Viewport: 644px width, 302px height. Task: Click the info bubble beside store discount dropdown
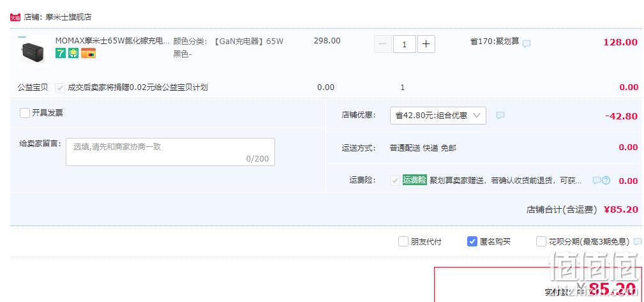[500, 116]
